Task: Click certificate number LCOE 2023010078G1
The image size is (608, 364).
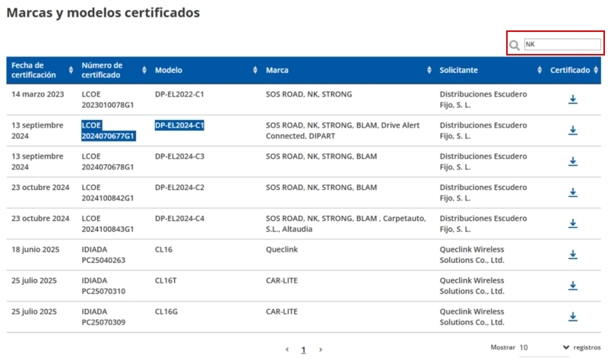Action: (x=108, y=100)
